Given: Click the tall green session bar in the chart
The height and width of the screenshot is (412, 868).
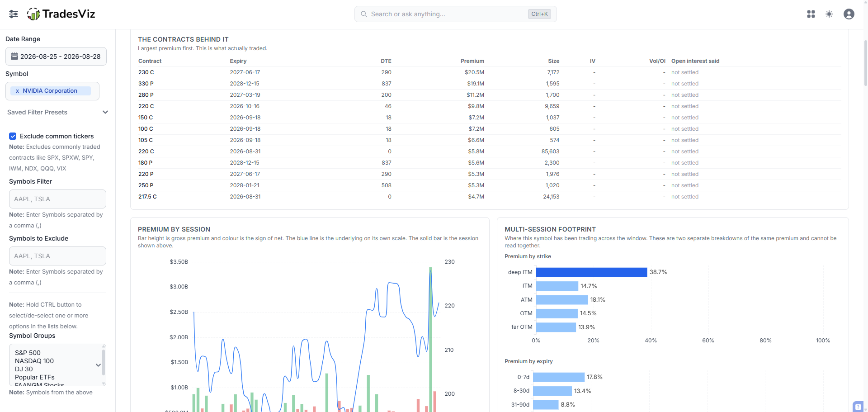Looking at the screenshot, I should click(430, 339).
